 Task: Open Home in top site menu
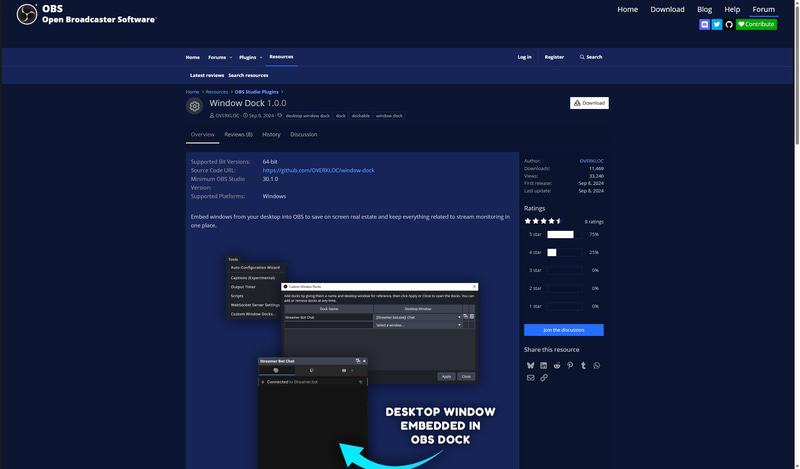(x=627, y=9)
